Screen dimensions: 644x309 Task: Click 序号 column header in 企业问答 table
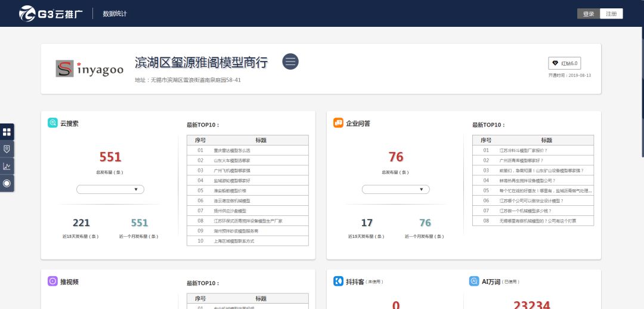486,140
